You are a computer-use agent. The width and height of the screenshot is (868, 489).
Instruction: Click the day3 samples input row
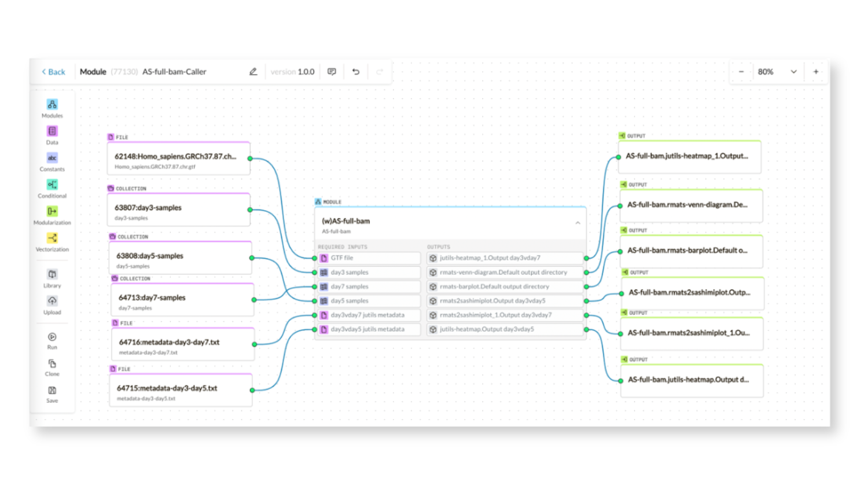coord(369,272)
